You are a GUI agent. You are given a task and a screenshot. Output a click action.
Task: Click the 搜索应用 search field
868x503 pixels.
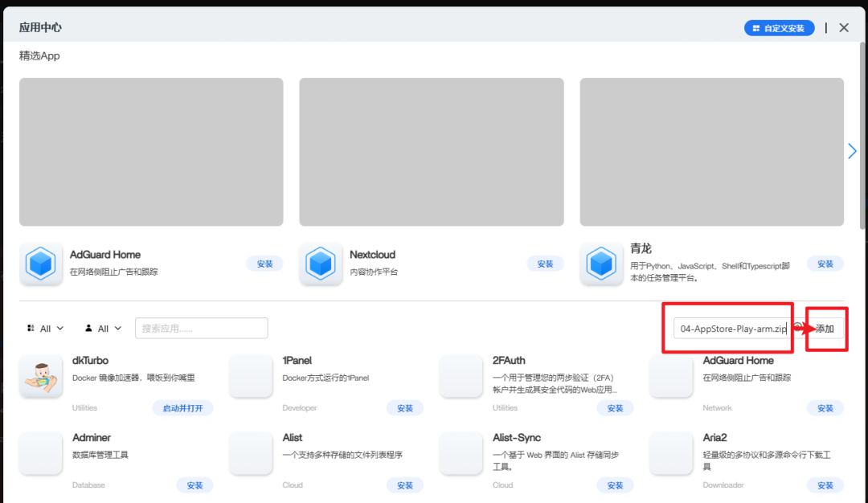pos(201,328)
